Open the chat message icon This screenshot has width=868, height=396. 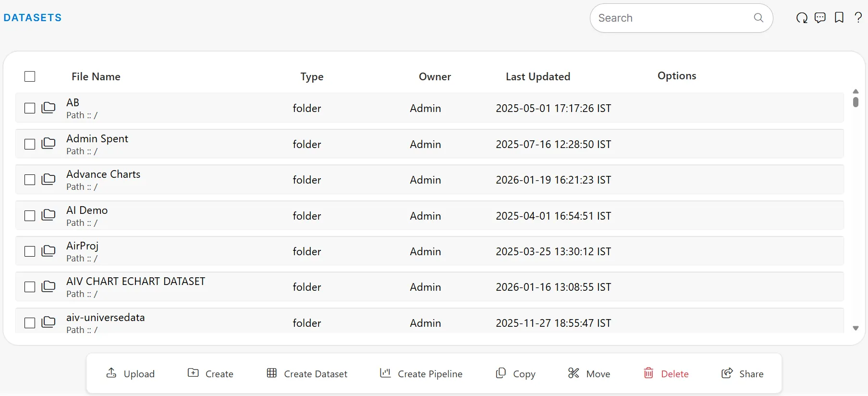(820, 18)
